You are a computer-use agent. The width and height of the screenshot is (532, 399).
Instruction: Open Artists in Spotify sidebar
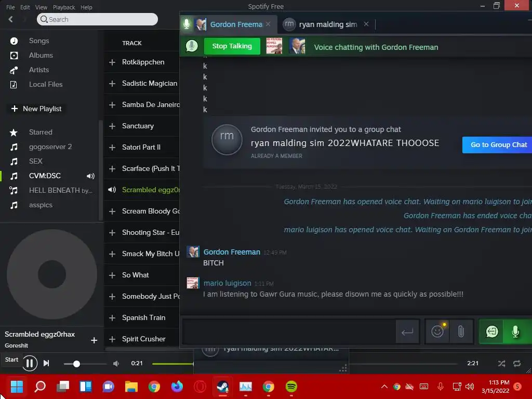[x=38, y=70]
